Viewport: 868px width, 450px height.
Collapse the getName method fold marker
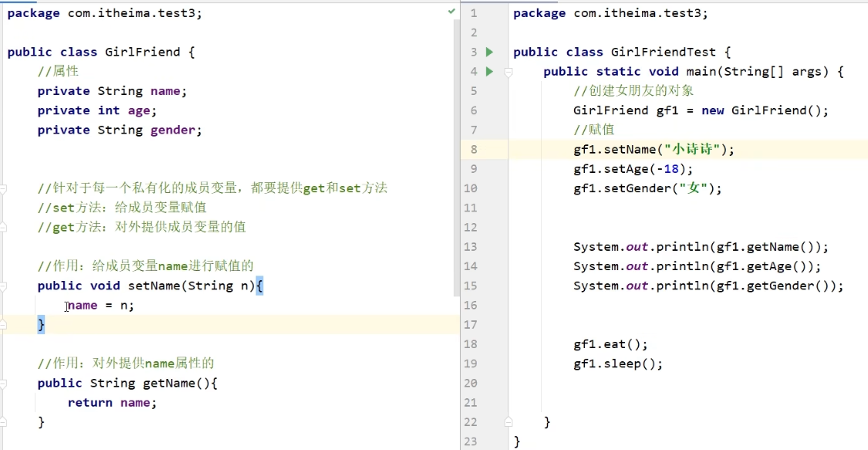coord(3,384)
